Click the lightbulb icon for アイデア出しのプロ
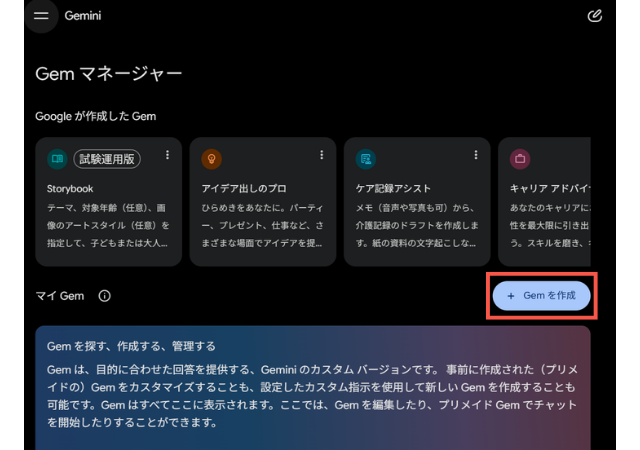This screenshot has width=640, height=450. click(x=211, y=159)
